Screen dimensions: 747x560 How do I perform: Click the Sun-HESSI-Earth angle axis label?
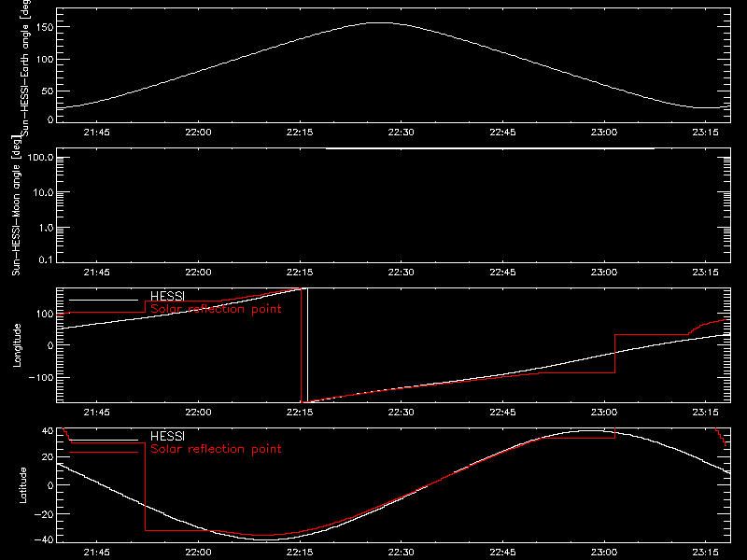pyautogui.click(x=25, y=68)
